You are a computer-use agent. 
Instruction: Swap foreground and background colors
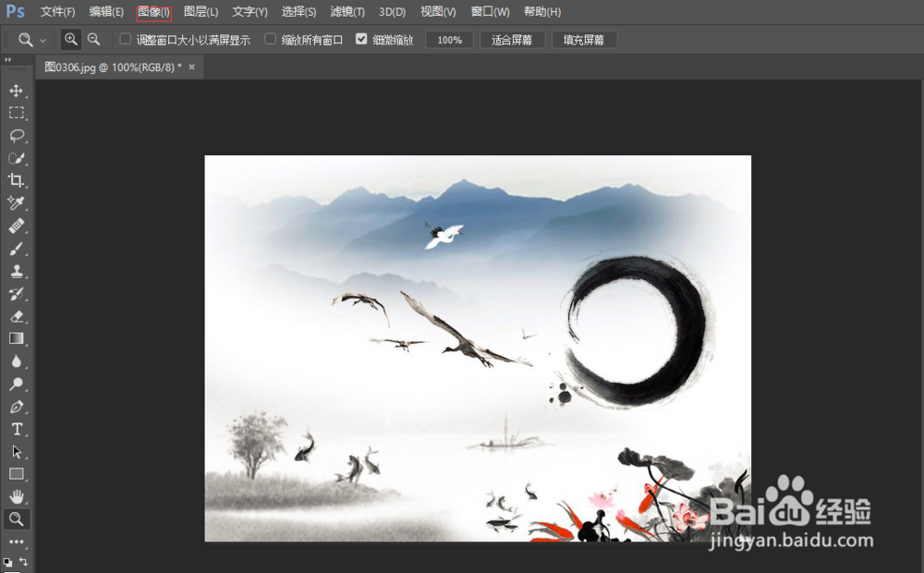24,561
